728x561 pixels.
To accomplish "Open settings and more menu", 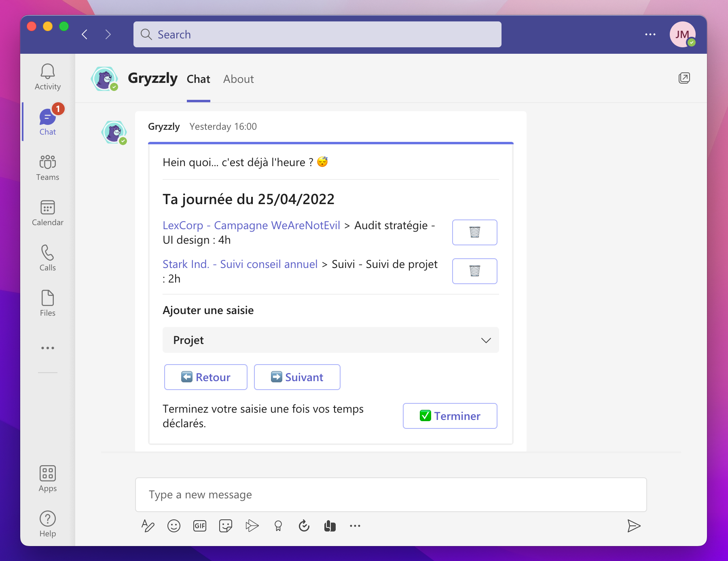I will click(650, 34).
